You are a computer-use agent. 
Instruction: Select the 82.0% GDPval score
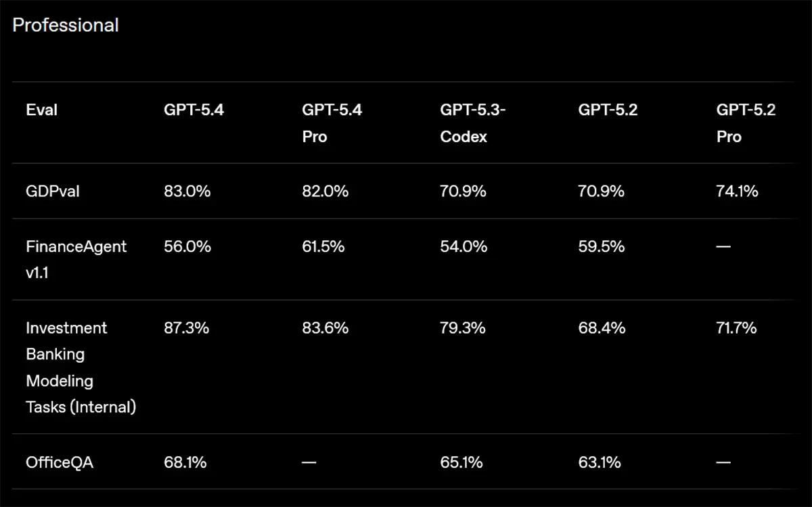click(325, 192)
